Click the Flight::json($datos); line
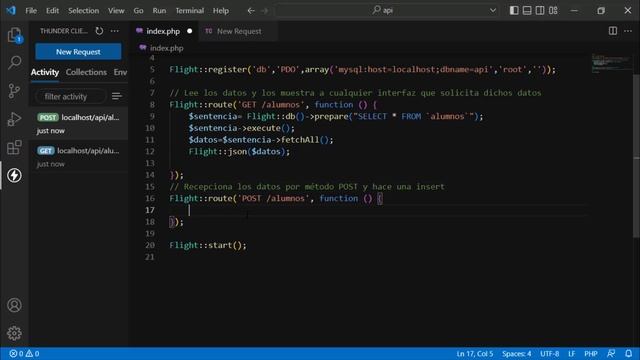640x360 pixels. point(239,151)
